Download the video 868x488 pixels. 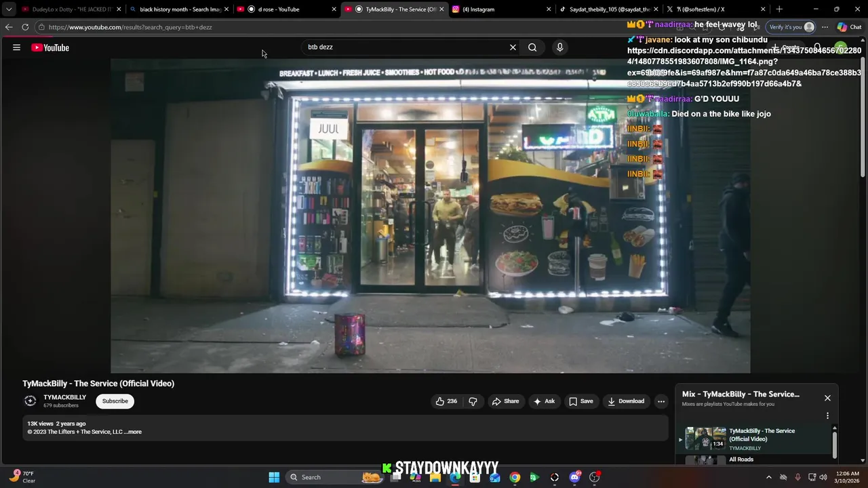click(626, 401)
